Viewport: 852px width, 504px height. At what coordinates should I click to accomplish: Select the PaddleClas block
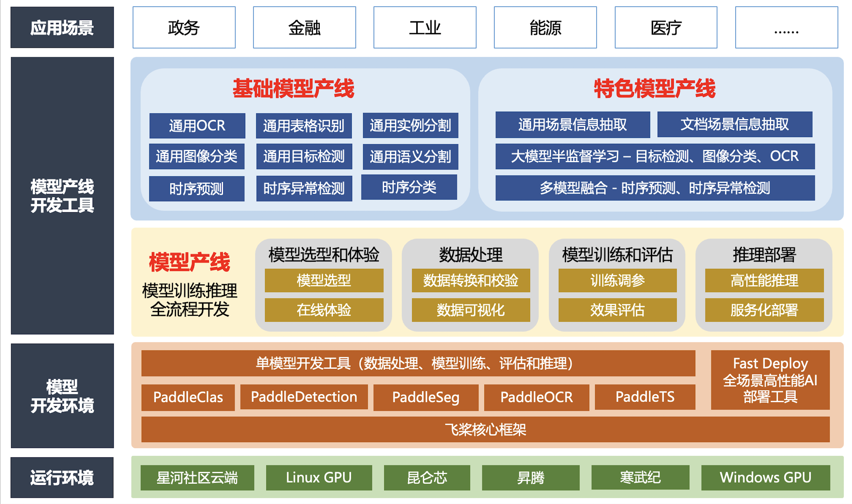188,397
